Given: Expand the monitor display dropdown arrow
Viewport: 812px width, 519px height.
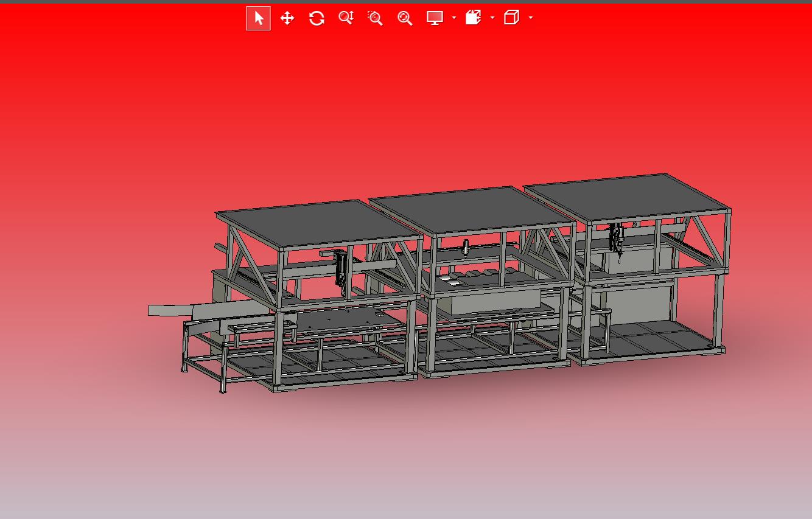Looking at the screenshot, I should 454,18.
